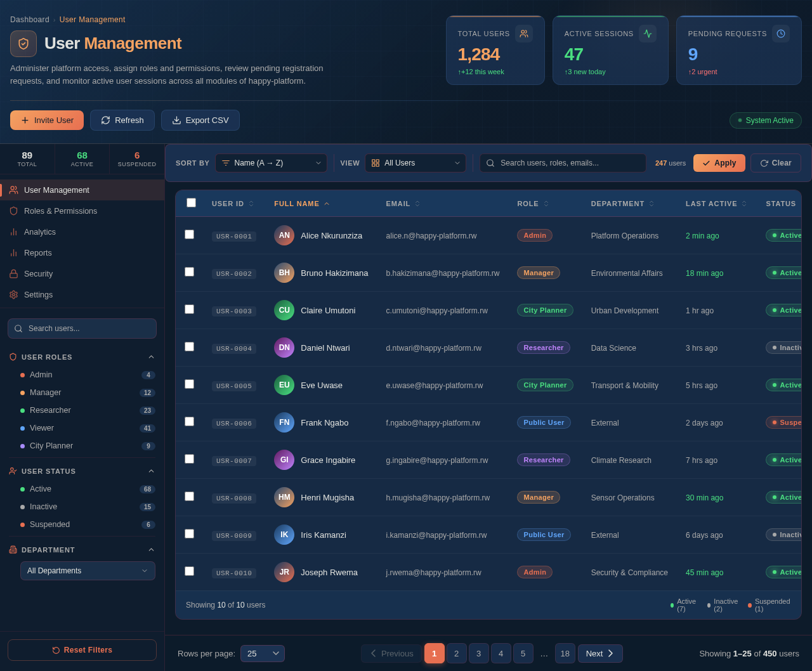Sort by Email column arrows
The width and height of the screenshot is (812, 671).
pyautogui.click(x=417, y=204)
